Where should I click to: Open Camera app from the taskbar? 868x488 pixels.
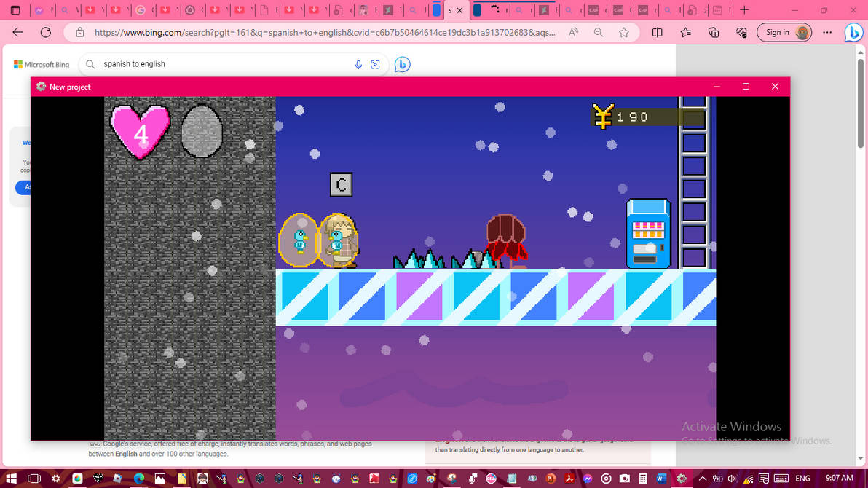tap(625, 478)
